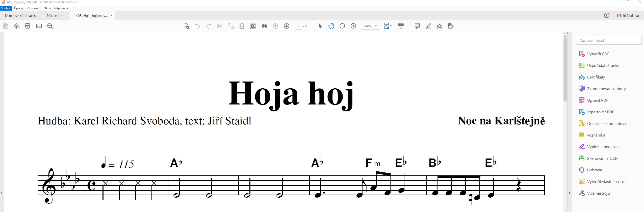The height and width of the screenshot is (212, 644).
Task: Go to previous page arrow
Action: [275, 26]
